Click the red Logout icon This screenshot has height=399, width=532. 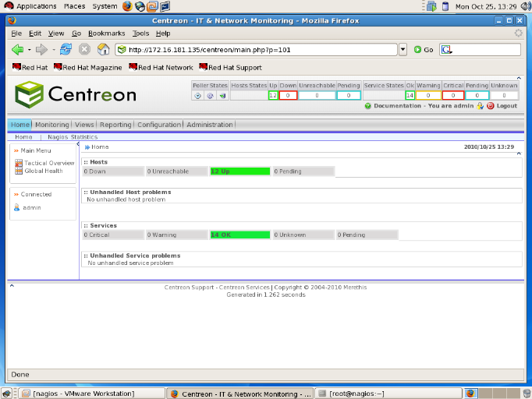tap(491, 106)
